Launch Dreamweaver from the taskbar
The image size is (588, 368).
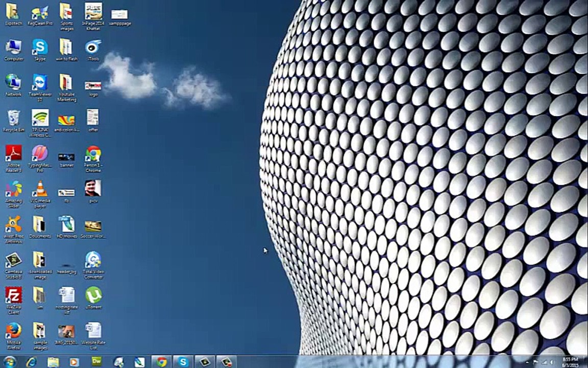click(96, 361)
